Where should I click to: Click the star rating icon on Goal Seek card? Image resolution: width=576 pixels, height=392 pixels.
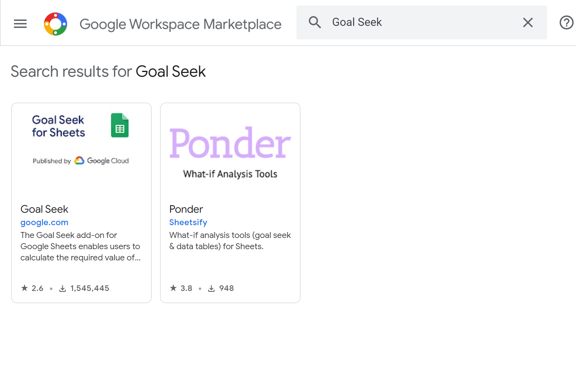pos(24,288)
